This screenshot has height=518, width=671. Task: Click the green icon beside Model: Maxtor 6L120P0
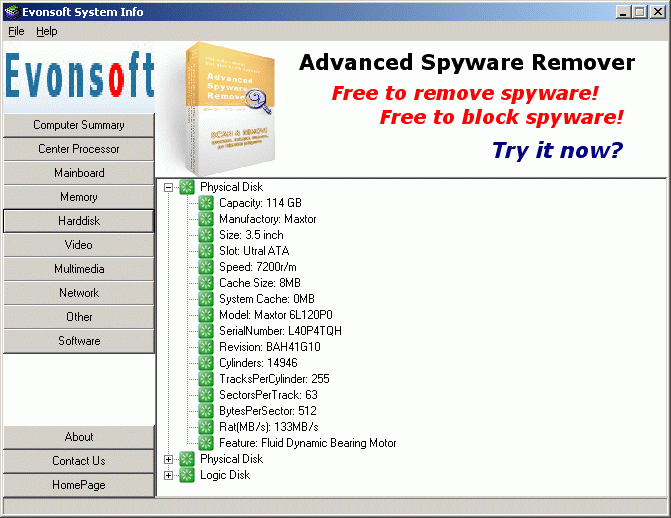click(x=205, y=315)
